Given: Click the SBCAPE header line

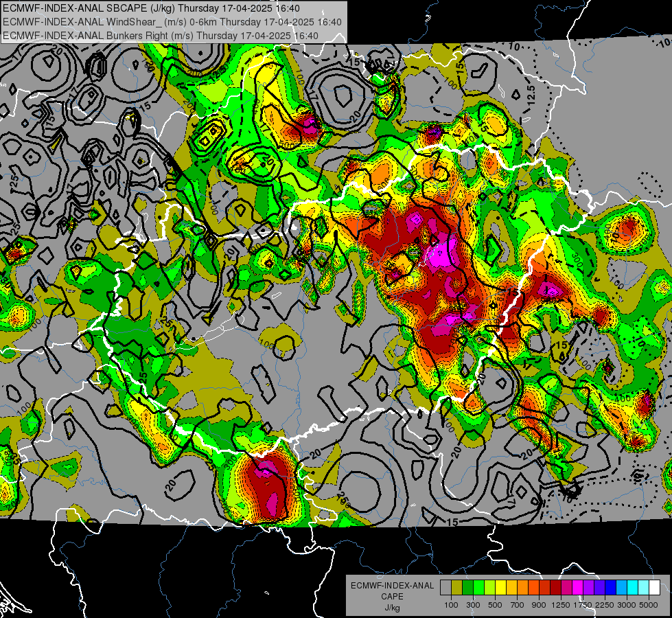Looking at the screenshot, I should pyautogui.click(x=151, y=8).
